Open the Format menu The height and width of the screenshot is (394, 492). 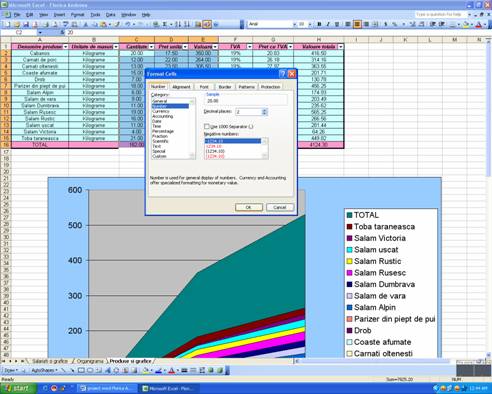pos(77,15)
